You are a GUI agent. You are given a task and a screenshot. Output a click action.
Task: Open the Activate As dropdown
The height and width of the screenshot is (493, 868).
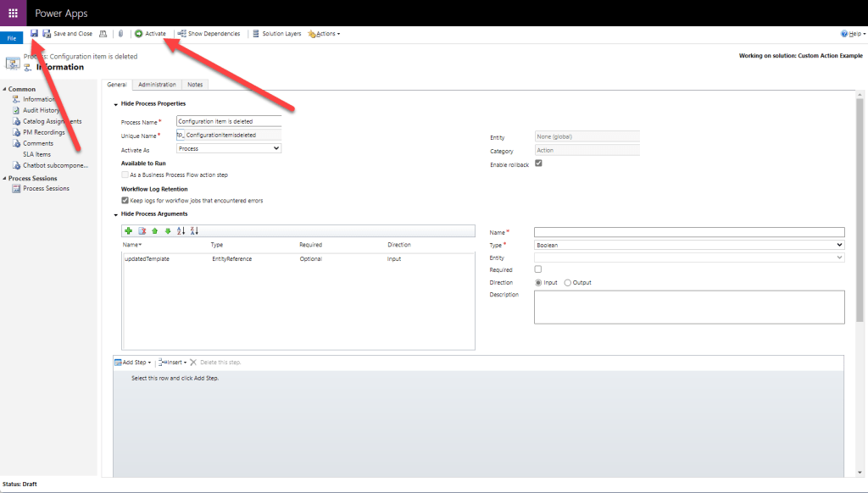click(229, 148)
